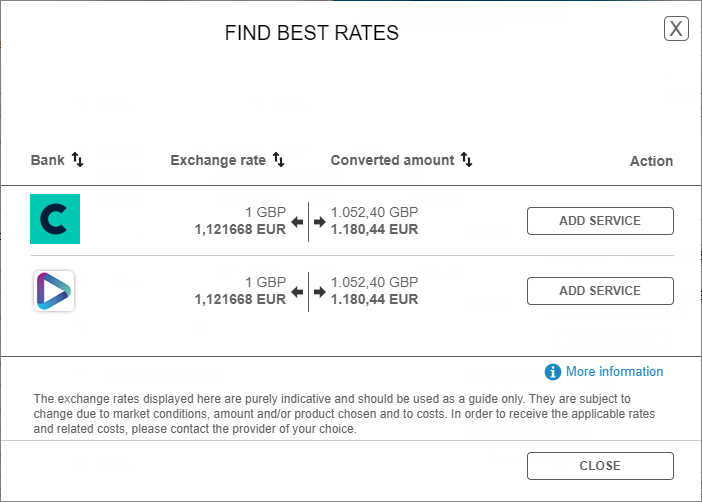This screenshot has height=502, width=702.
Task: Click left arrow in second rate row
Action: pos(297,292)
